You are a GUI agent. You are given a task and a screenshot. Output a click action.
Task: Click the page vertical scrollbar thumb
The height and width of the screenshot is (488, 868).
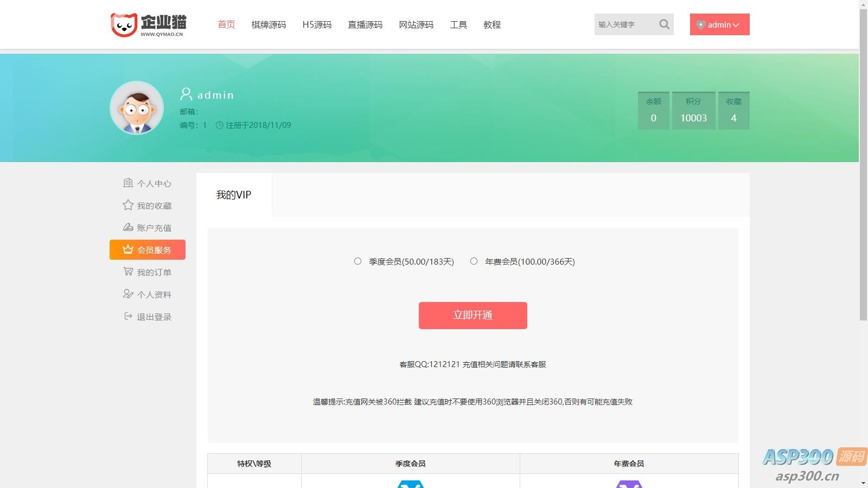click(x=863, y=164)
